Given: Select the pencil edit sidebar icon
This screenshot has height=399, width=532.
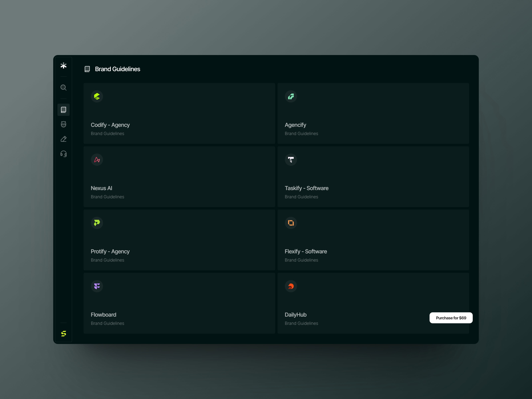Looking at the screenshot, I should 64,139.
